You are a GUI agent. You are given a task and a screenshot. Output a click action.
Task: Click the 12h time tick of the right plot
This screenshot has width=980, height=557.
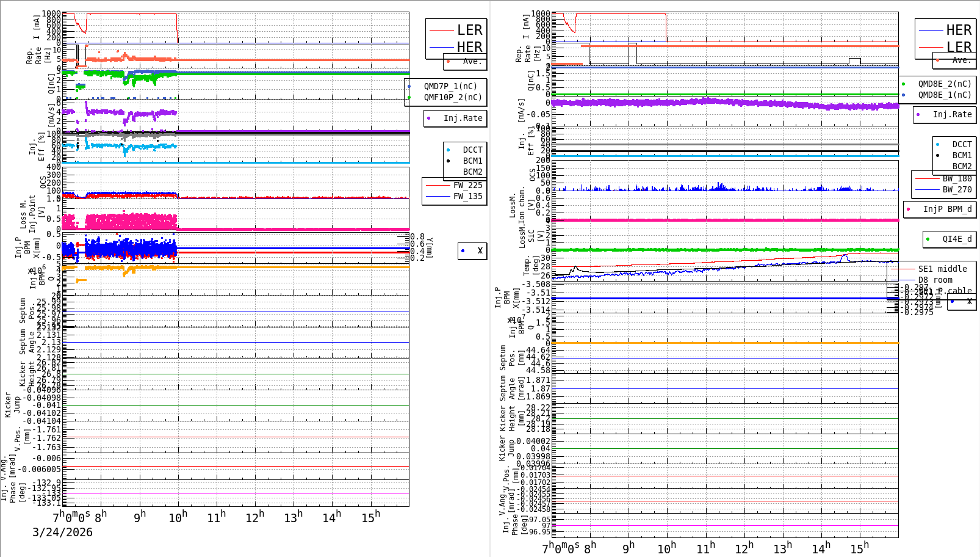coord(744,548)
